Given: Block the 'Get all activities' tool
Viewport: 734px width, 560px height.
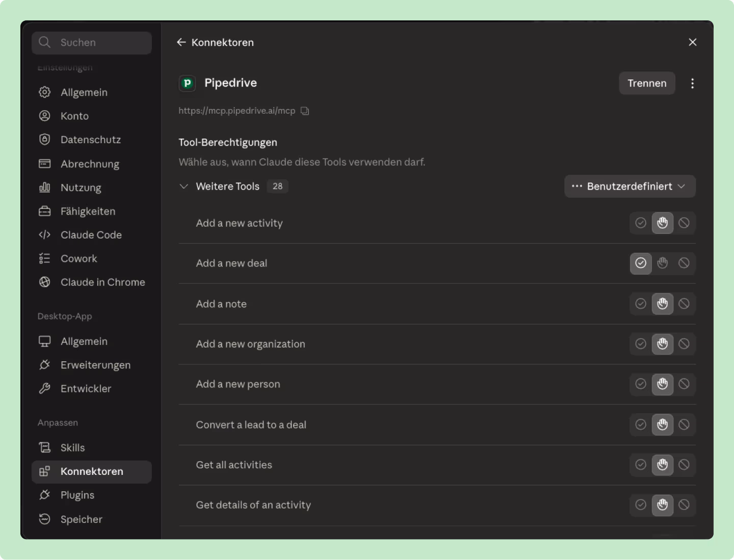Looking at the screenshot, I should click(684, 465).
